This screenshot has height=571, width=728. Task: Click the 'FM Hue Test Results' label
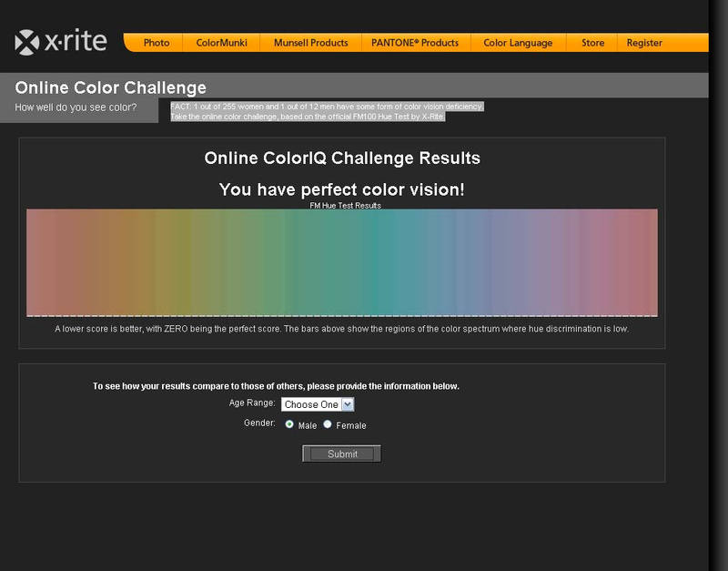[345, 205]
